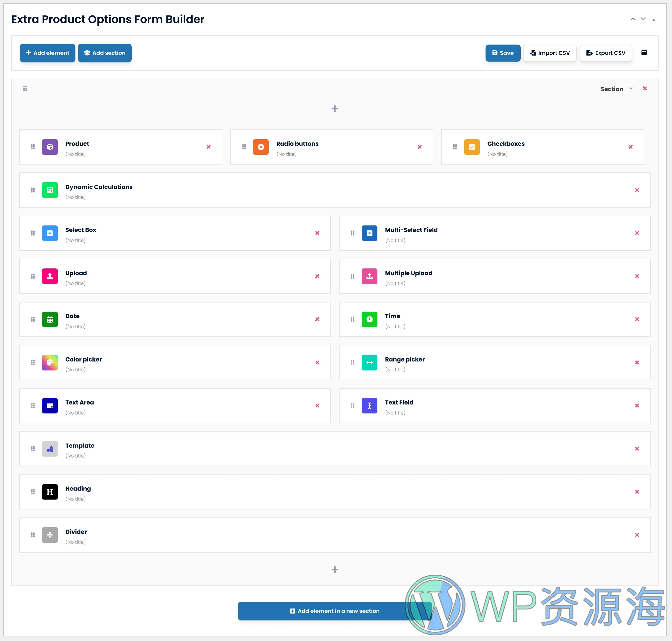672x641 pixels.
Task: Remove the Color picker element
Action: pos(317,362)
